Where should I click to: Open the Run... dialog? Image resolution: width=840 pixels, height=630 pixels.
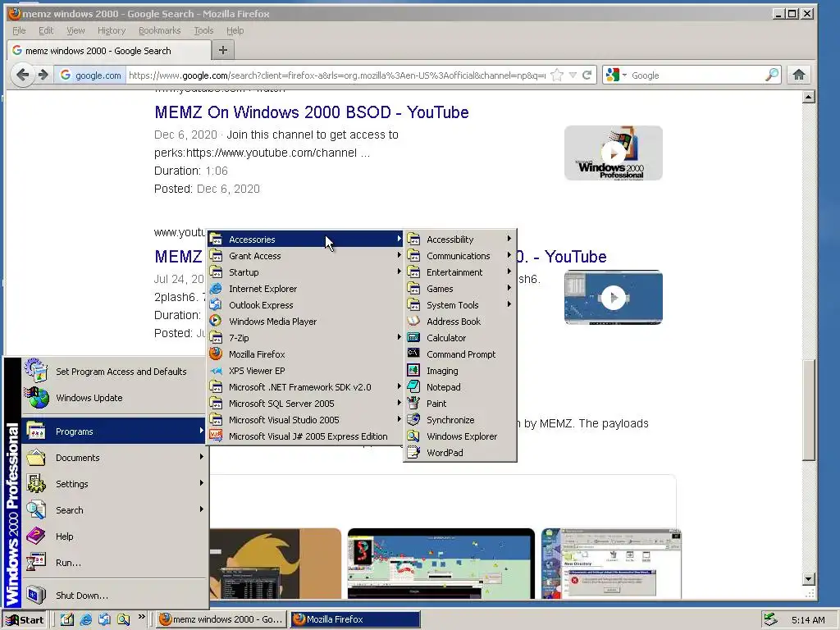(113, 563)
